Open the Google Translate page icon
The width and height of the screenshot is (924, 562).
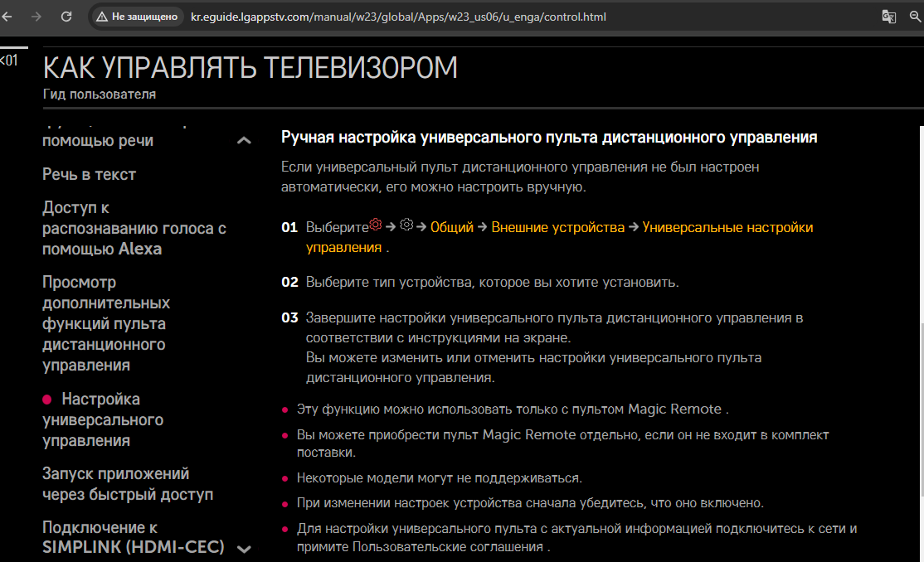point(888,17)
